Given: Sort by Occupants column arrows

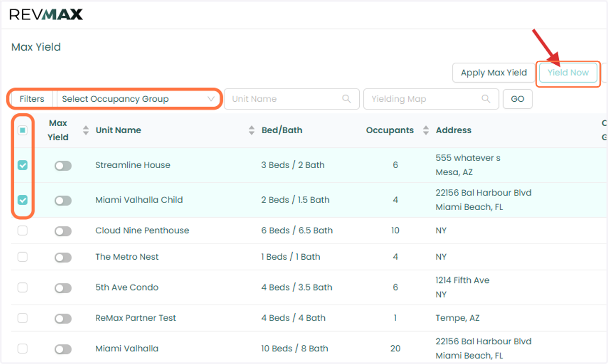Looking at the screenshot, I should [x=426, y=130].
